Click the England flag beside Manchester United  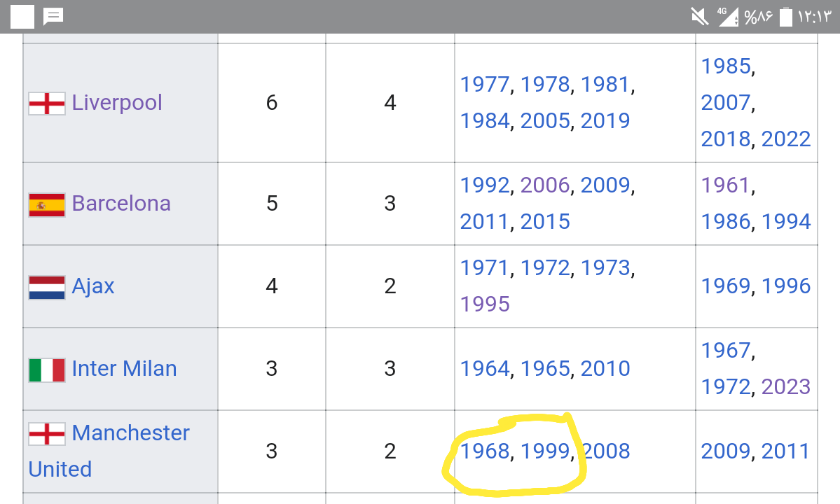pos(47,434)
